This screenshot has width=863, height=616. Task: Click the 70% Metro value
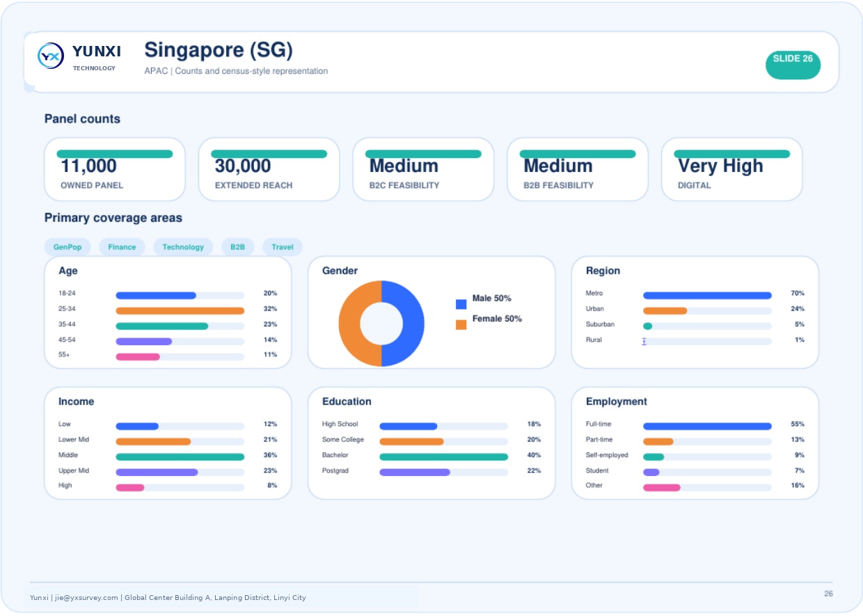click(x=798, y=294)
